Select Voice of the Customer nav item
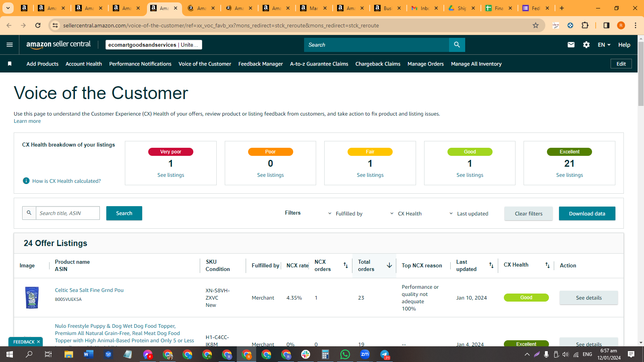 tap(205, 64)
